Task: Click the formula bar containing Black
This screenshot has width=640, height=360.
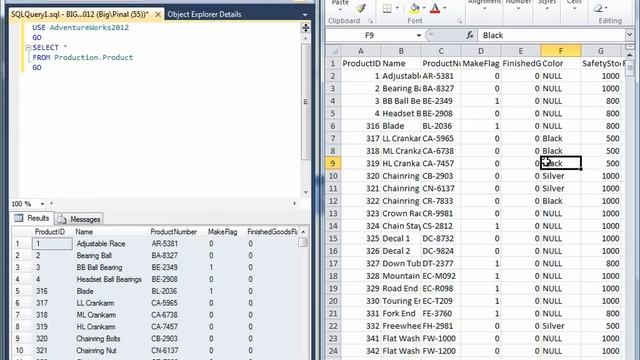Action: (x=552, y=35)
